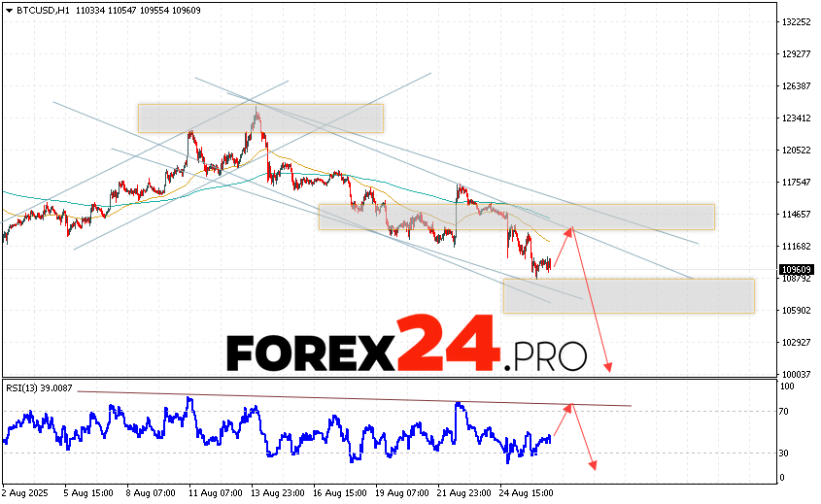The width and height of the screenshot is (821, 504).
Task: Open the FOREX24.PRO watermark logo
Action: click(x=406, y=347)
